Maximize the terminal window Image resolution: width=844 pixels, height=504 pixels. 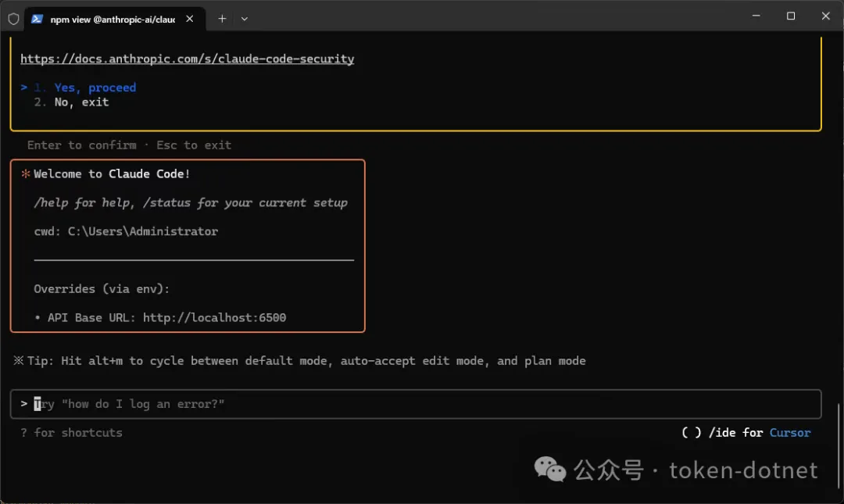coord(791,16)
